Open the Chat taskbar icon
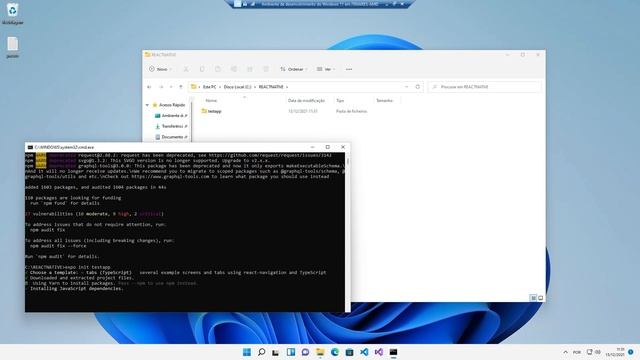The height and width of the screenshot is (360, 640). 305,352
